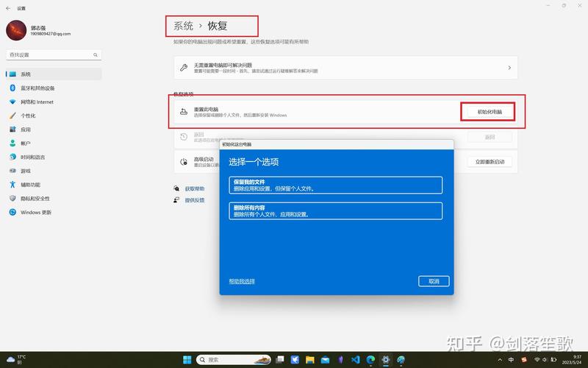This screenshot has height=368, width=588.
Task: Open the blue bird app on taskbar
Action: tap(295, 360)
